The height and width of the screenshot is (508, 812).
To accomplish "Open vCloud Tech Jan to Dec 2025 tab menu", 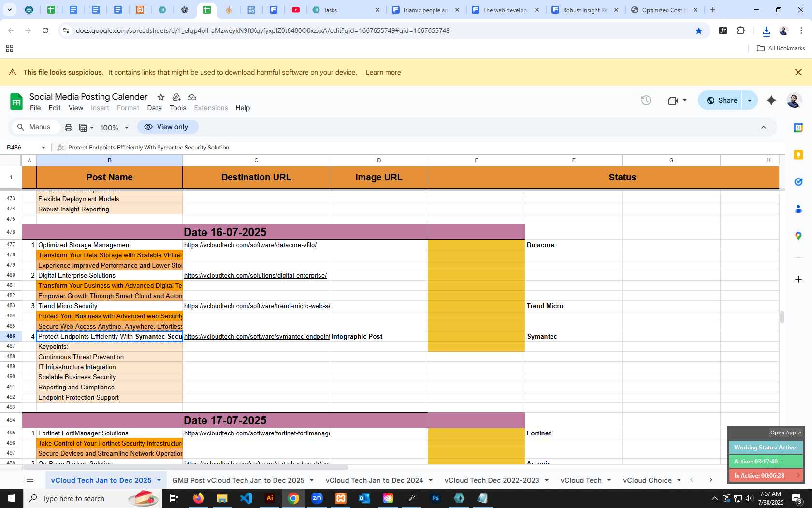I will tap(159, 480).
